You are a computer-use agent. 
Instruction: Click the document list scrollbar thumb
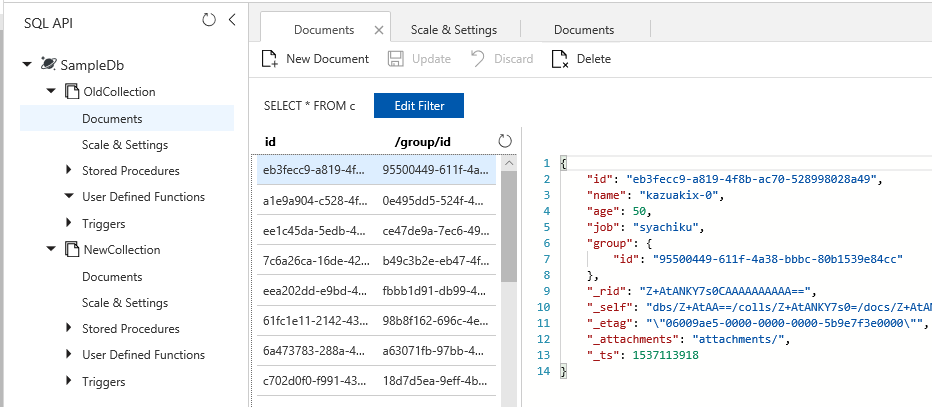point(509,226)
